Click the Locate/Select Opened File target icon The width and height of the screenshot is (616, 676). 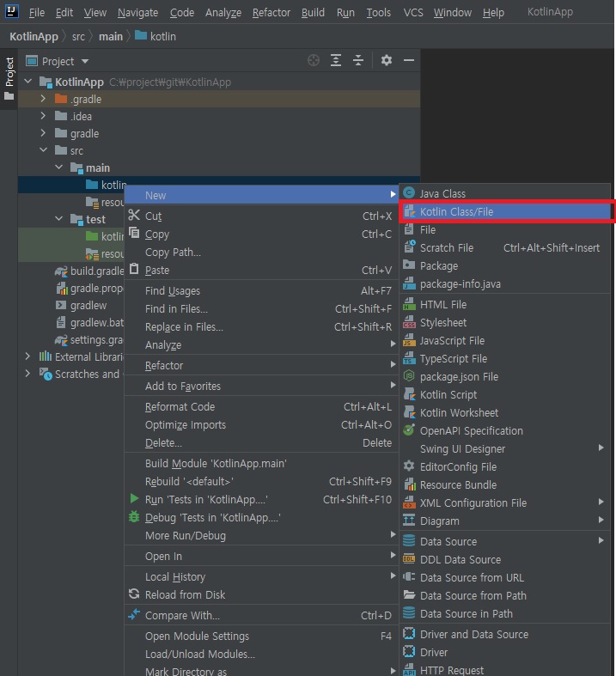point(314,60)
